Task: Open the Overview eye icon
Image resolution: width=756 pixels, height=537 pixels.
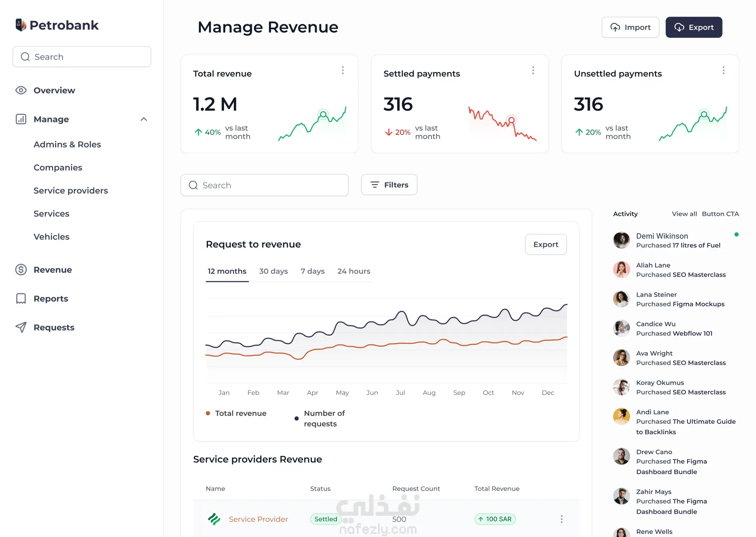Action: [21, 90]
